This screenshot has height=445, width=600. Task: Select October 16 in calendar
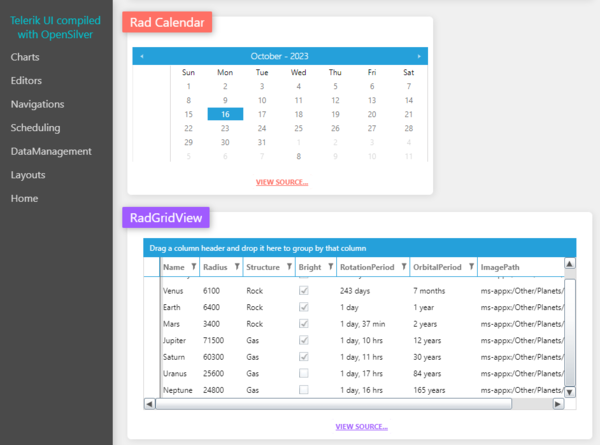[225, 114]
